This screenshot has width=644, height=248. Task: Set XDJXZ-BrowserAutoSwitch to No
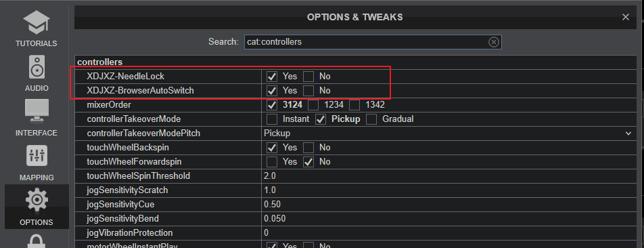[308, 91]
